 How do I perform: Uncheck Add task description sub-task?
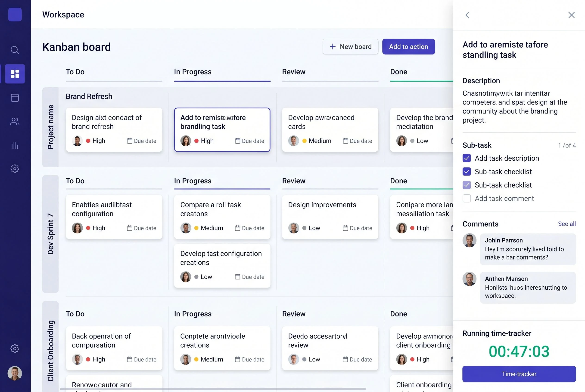(467, 158)
